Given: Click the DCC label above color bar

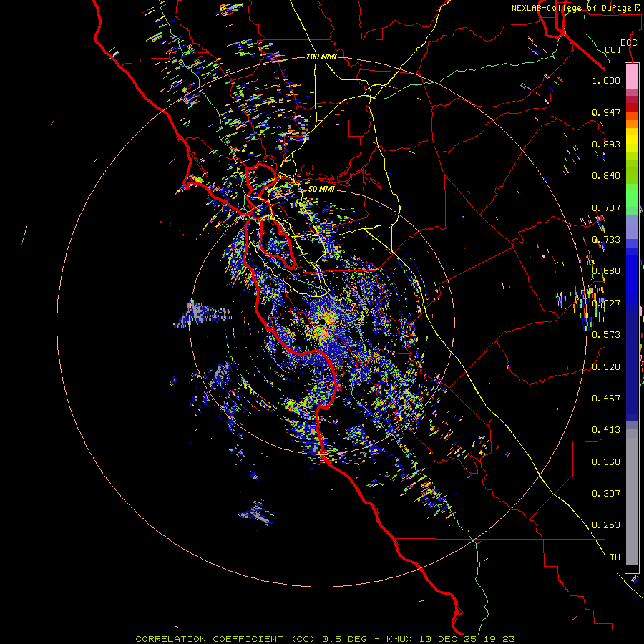Looking at the screenshot, I should pos(629,43).
